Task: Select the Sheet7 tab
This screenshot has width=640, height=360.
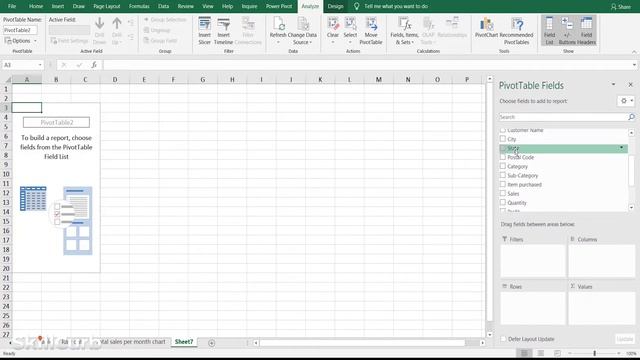Action: [x=184, y=342]
